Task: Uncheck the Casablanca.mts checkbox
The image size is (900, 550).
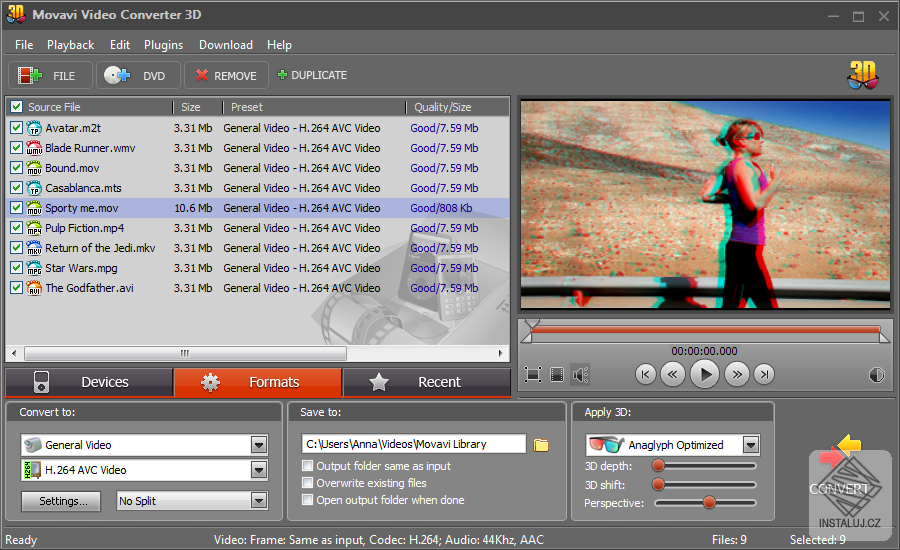Action: pos(17,188)
